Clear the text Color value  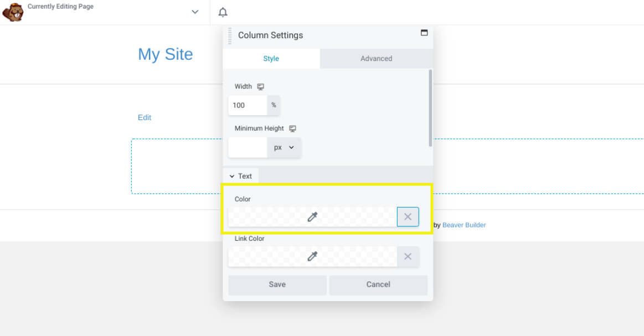point(408,217)
